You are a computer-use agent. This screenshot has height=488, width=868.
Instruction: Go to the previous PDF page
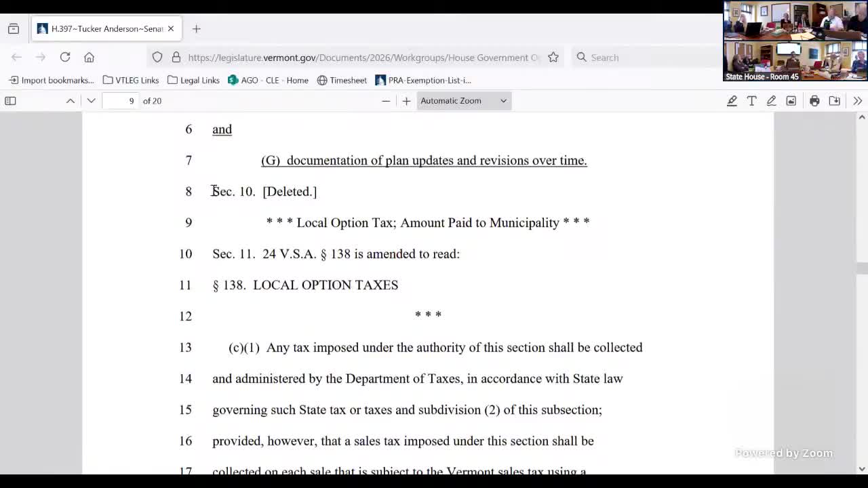pyautogui.click(x=71, y=101)
